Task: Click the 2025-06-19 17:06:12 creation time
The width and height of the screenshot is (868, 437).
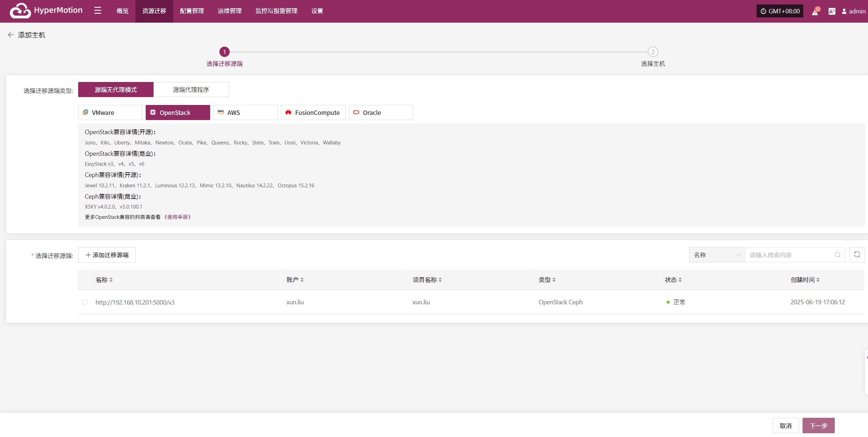Action: (x=818, y=302)
